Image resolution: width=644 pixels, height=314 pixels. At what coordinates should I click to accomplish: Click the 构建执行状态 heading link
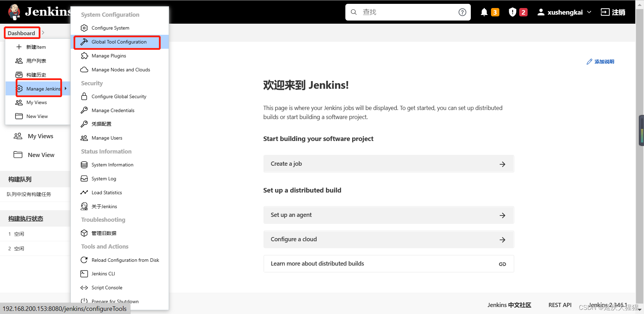coord(26,219)
